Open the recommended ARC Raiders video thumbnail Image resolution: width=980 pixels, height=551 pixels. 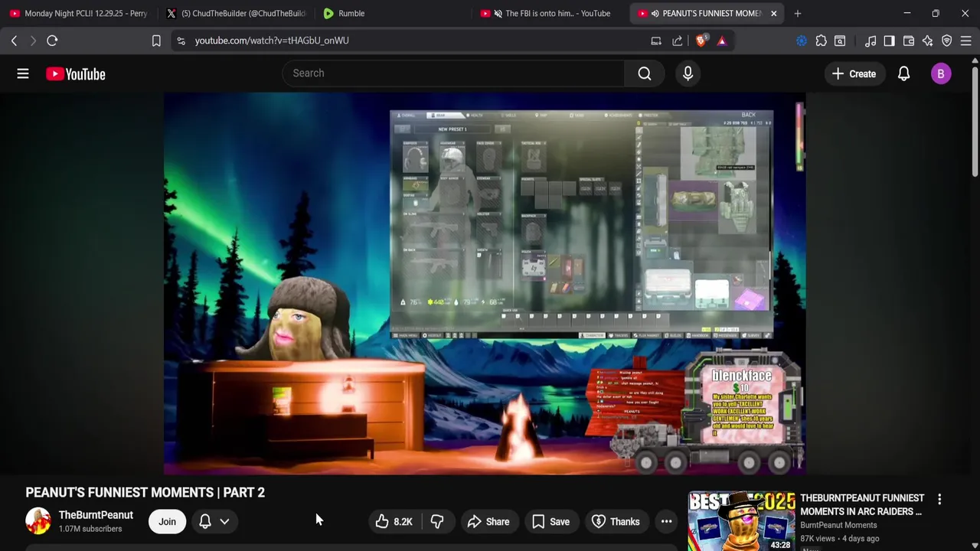click(741, 522)
